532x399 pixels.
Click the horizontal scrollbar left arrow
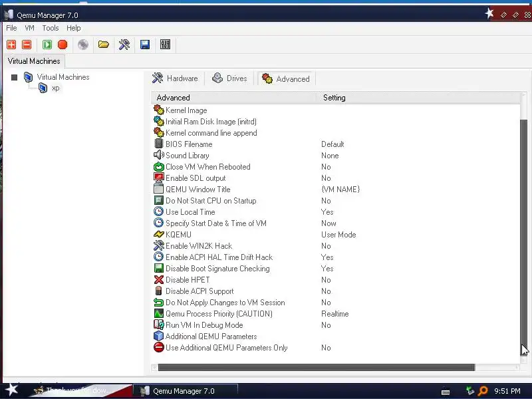click(154, 368)
